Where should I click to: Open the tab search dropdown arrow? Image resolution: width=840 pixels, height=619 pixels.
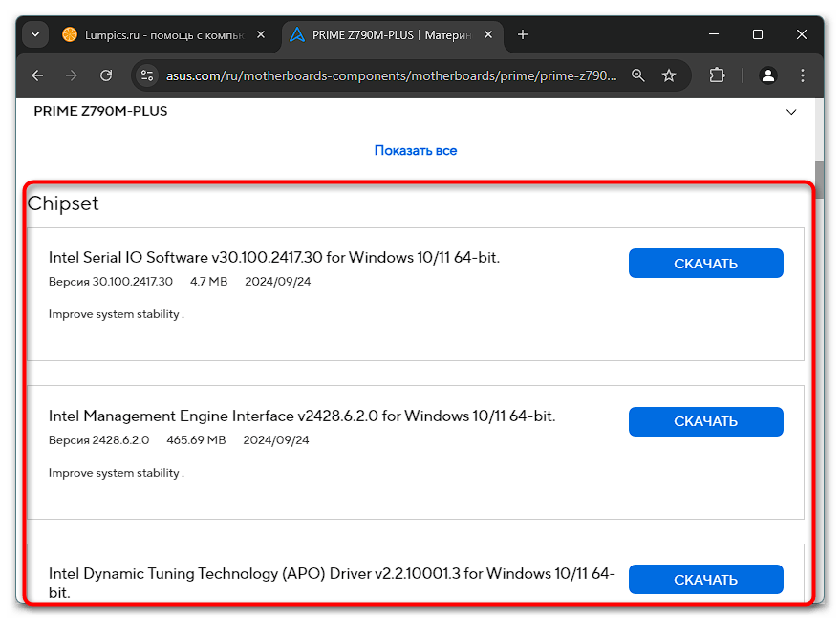35,34
